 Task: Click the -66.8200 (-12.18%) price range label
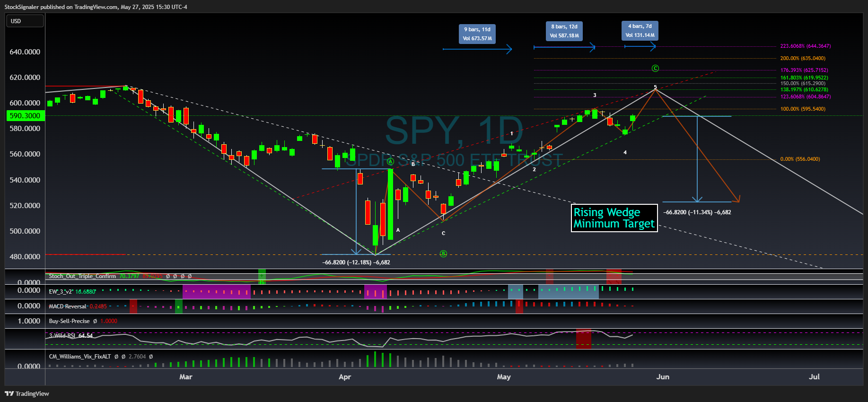pyautogui.click(x=356, y=262)
